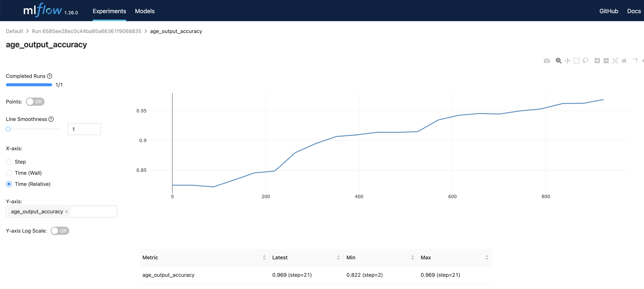The width and height of the screenshot is (644, 289).
Task: Select the Pan tool in plot toolbar
Action: [x=567, y=61]
